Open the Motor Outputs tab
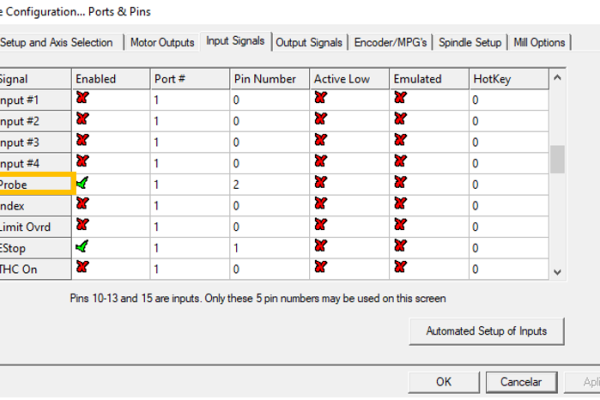The height and width of the screenshot is (400, 600). pyautogui.click(x=162, y=42)
